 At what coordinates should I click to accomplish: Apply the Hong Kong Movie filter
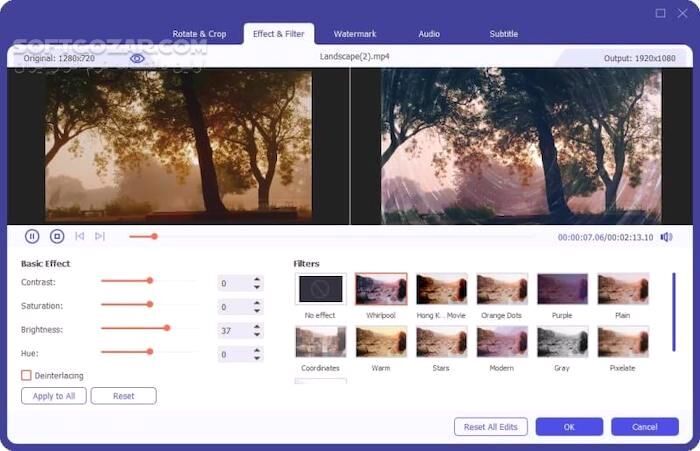pos(442,289)
